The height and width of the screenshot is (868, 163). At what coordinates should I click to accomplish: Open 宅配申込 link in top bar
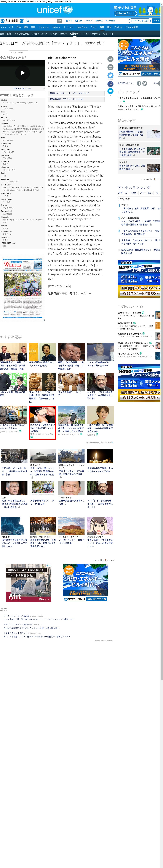pos(99,21)
